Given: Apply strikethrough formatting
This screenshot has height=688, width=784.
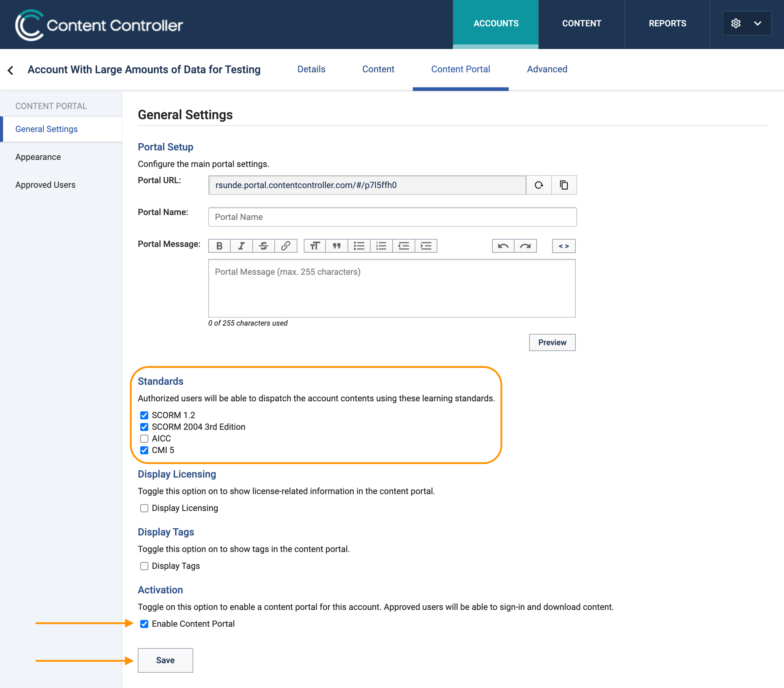Looking at the screenshot, I should coord(263,245).
